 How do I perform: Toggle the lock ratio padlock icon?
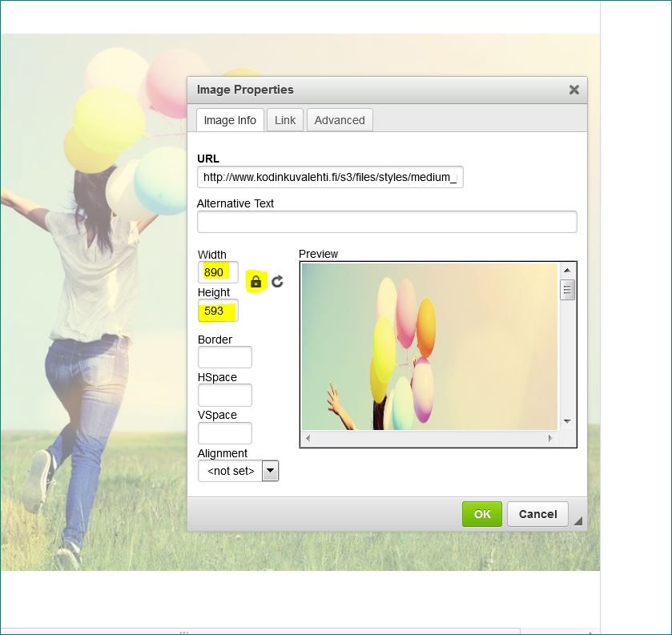coord(256,282)
